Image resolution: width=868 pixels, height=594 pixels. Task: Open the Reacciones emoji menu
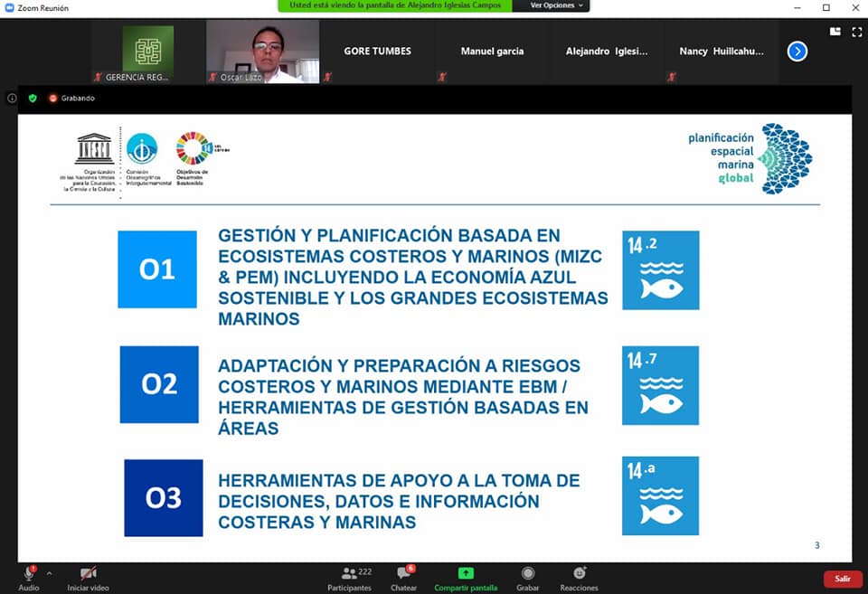tap(579, 578)
